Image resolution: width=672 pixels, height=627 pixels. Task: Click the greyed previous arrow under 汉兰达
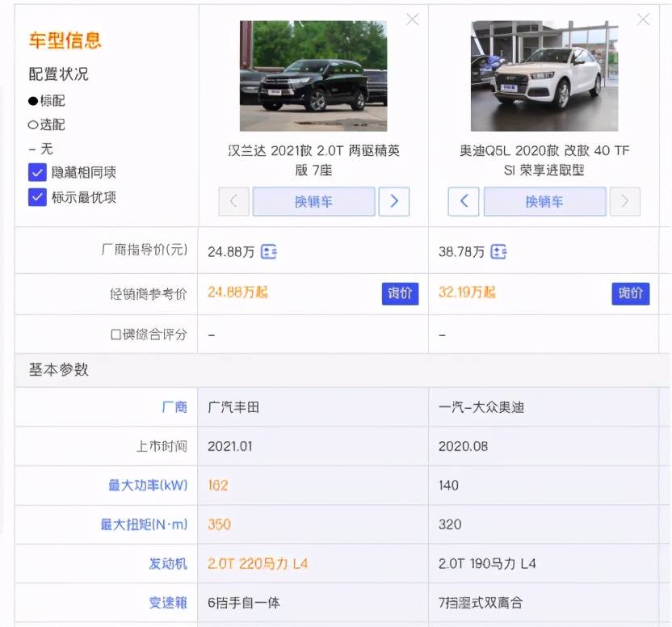[233, 201]
